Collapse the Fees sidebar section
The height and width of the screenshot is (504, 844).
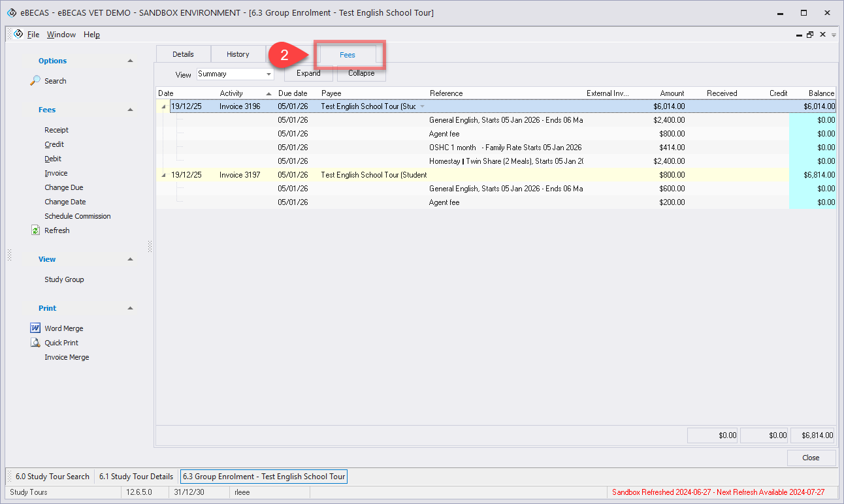pyautogui.click(x=130, y=110)
